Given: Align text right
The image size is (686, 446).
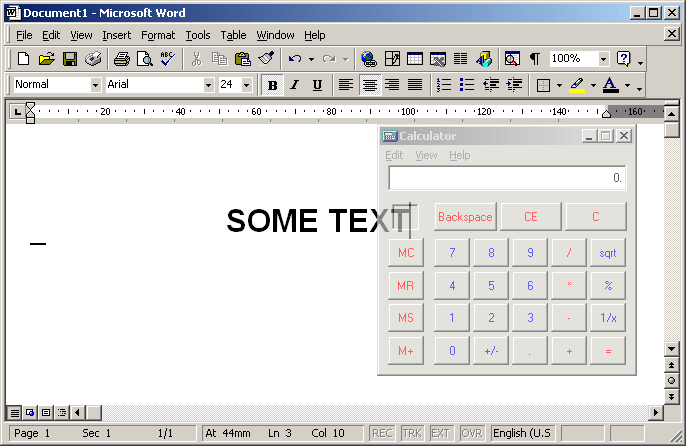Looking at the screenshot, I should click(392, 84).
